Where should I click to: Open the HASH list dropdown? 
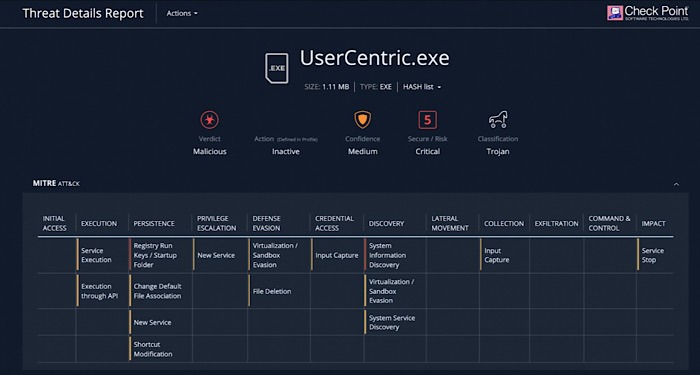tap(422, 87)
